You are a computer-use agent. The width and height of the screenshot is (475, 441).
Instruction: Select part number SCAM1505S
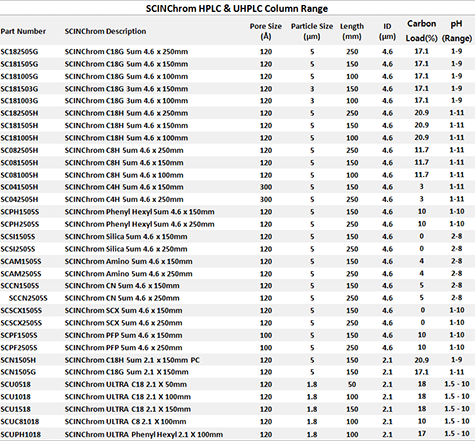pyautogui.click(x=21, y=261)
